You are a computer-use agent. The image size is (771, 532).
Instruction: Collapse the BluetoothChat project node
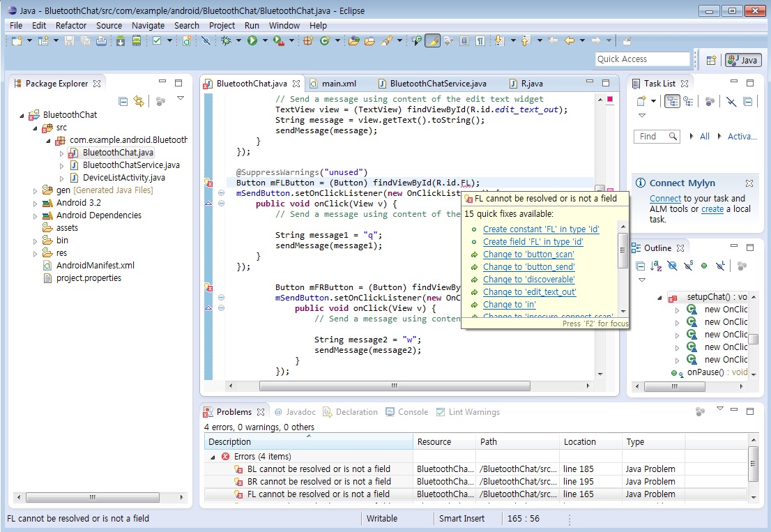(22, 116)
